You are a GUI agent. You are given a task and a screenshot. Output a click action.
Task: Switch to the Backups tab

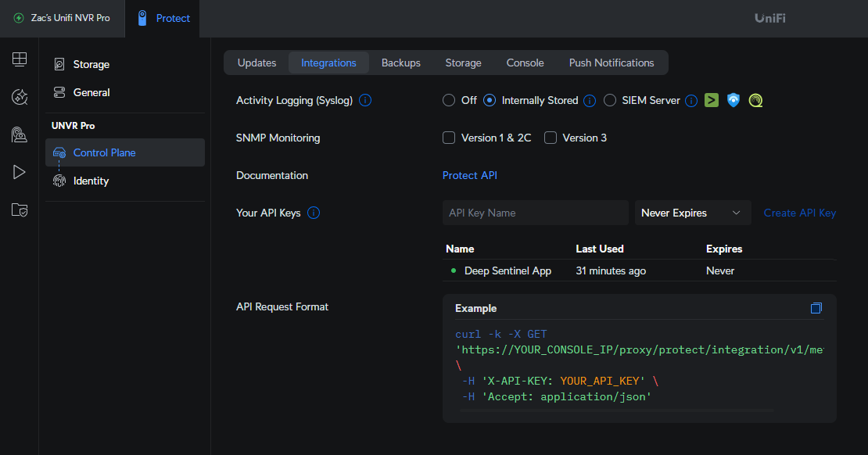coord(401,63)
